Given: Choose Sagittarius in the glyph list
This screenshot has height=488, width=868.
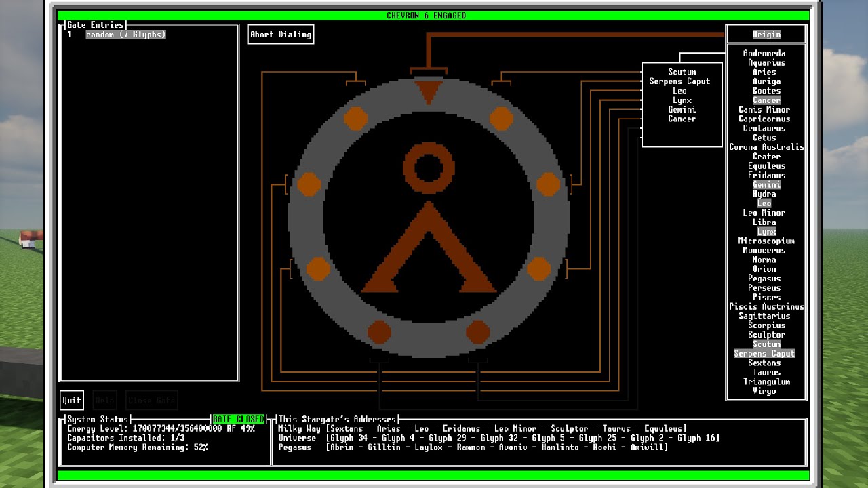Looking at the screenshot, I should [x=764, y=317].
